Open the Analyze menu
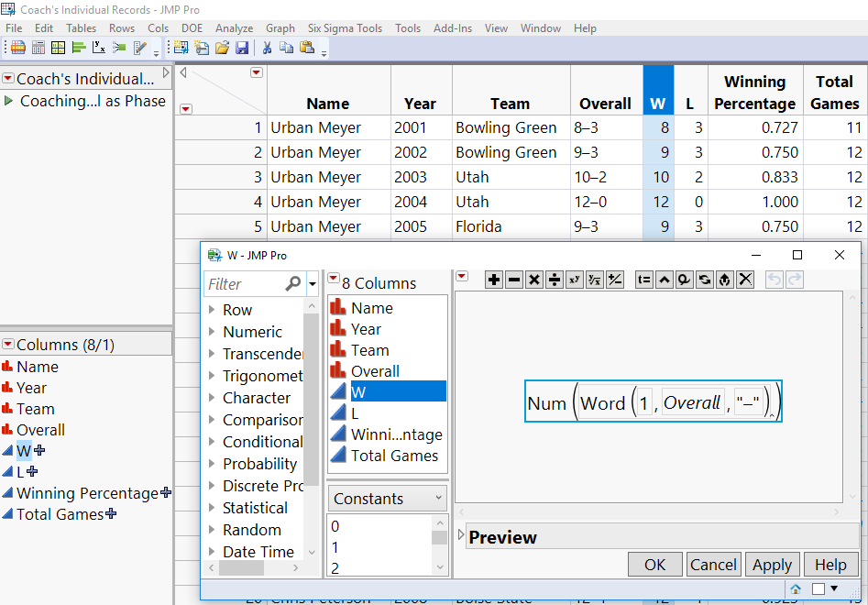868x605 pixels. [x=234, y=28]
